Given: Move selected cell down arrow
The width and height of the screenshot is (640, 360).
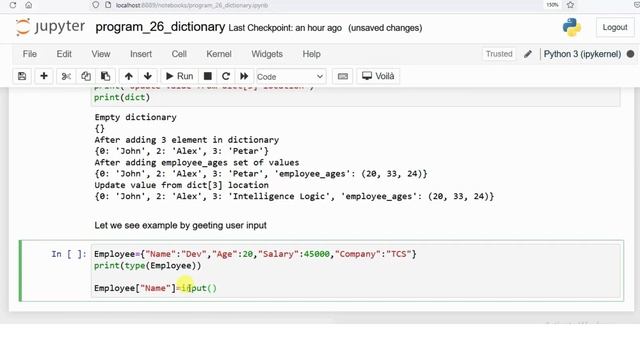Looking at the screenshot, I should tap(148, 76).
